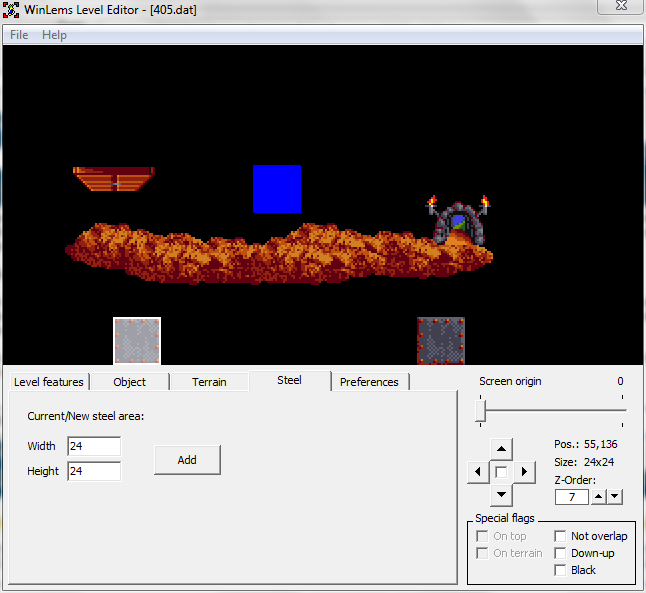Switch to the Terrain tab

(x=209, y=382)
